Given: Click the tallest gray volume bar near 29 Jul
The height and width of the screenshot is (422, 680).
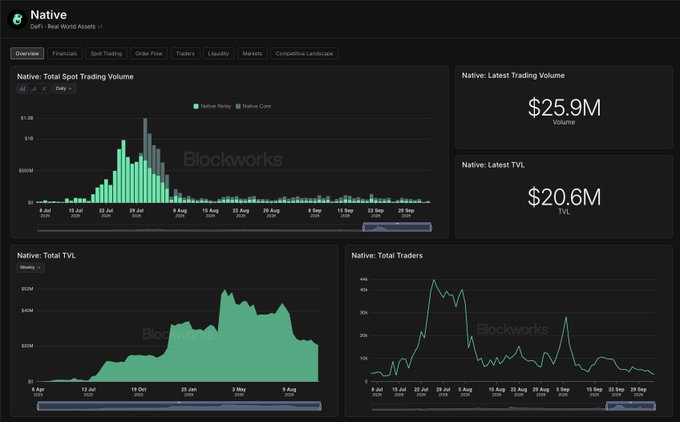Looking at the screenshot, I should tap(145, 137).
